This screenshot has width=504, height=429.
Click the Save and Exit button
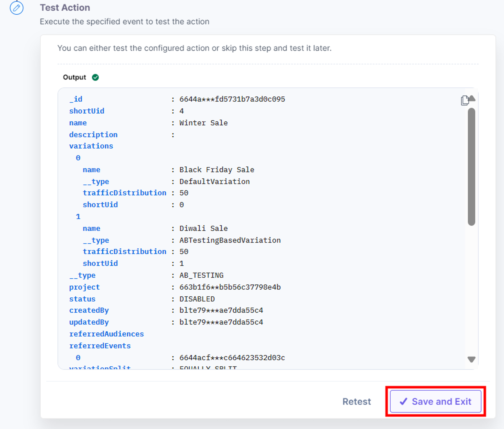pyautogui.click(x=435, y=402)
